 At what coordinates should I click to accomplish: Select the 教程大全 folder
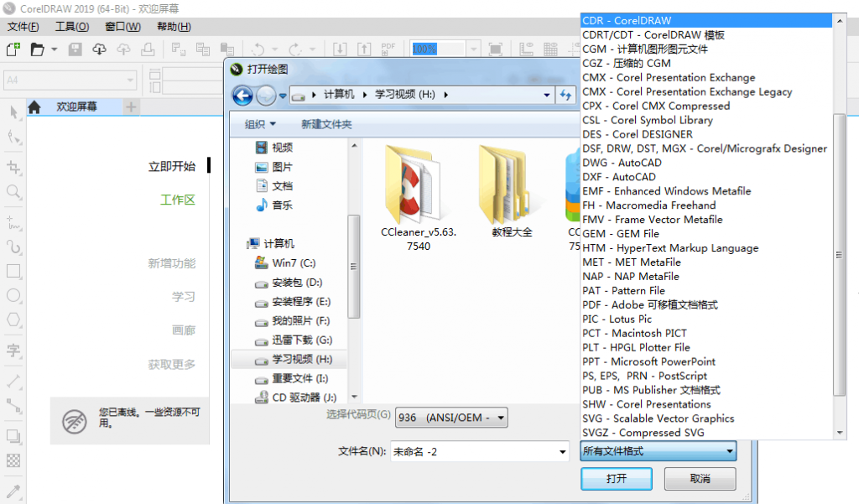pos(512,192)
